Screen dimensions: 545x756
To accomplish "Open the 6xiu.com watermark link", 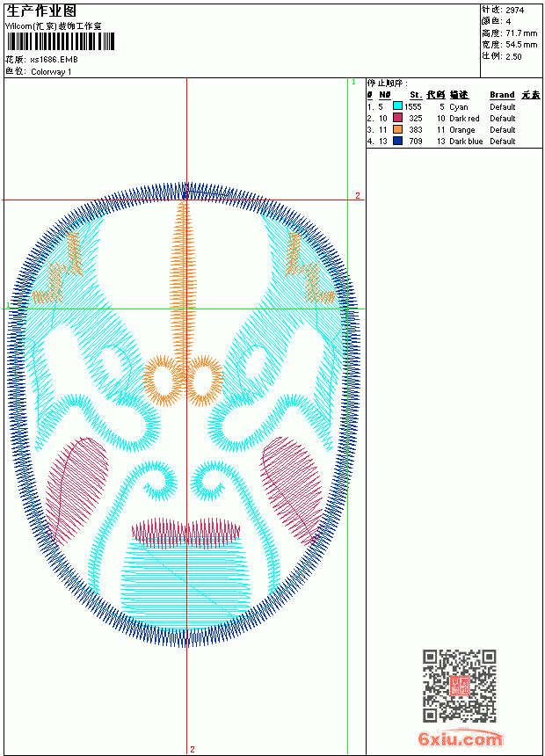I will pos(460,738).
